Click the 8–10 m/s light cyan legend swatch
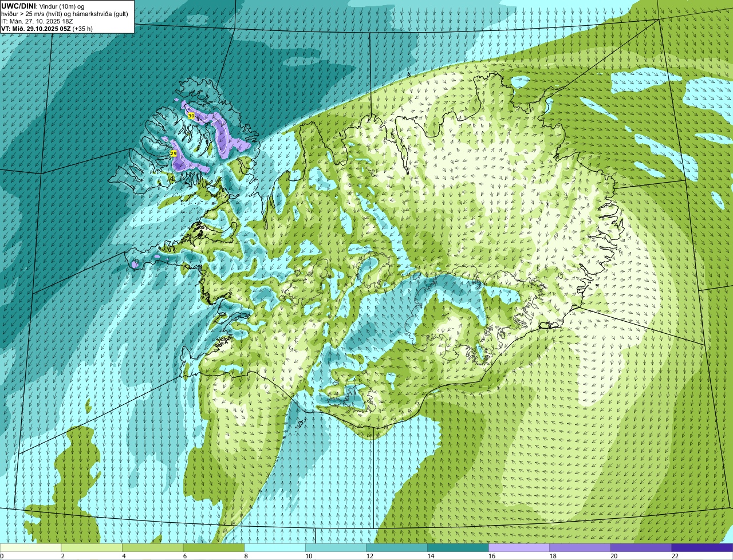 click(275, 547)
